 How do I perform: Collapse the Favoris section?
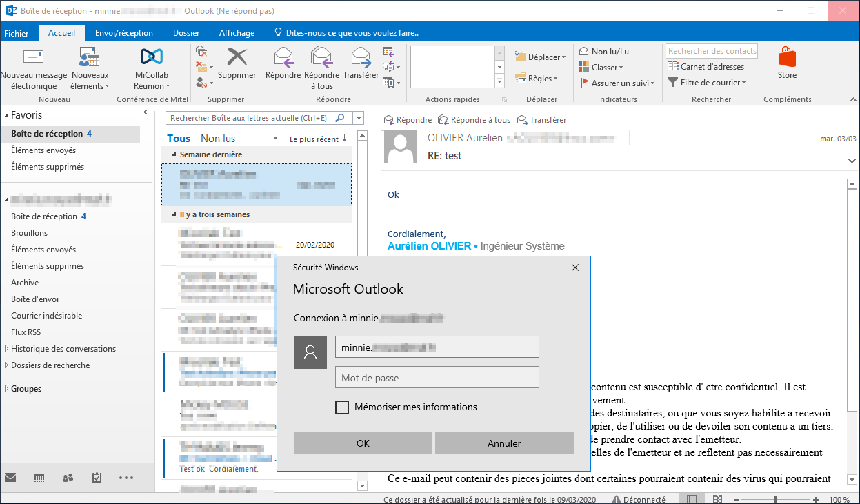7,116
